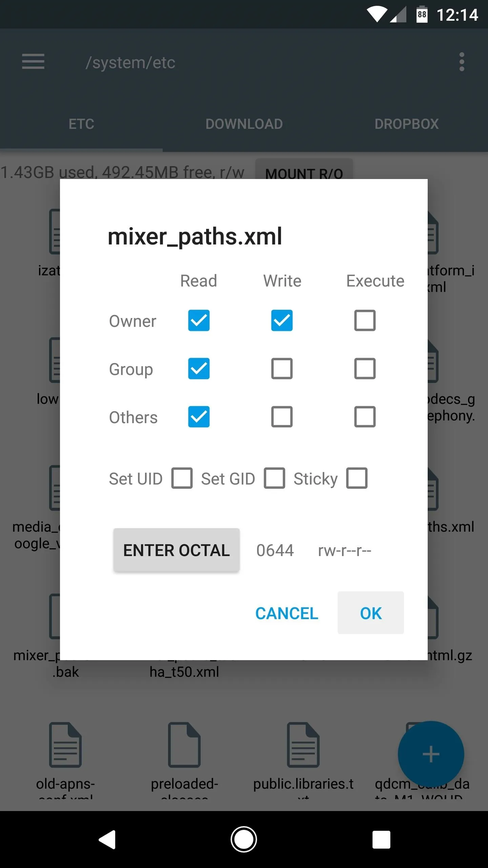The image size is (488, 868).
Task: Confirm permissions with OK button
Action: click(x=371, y=613)
